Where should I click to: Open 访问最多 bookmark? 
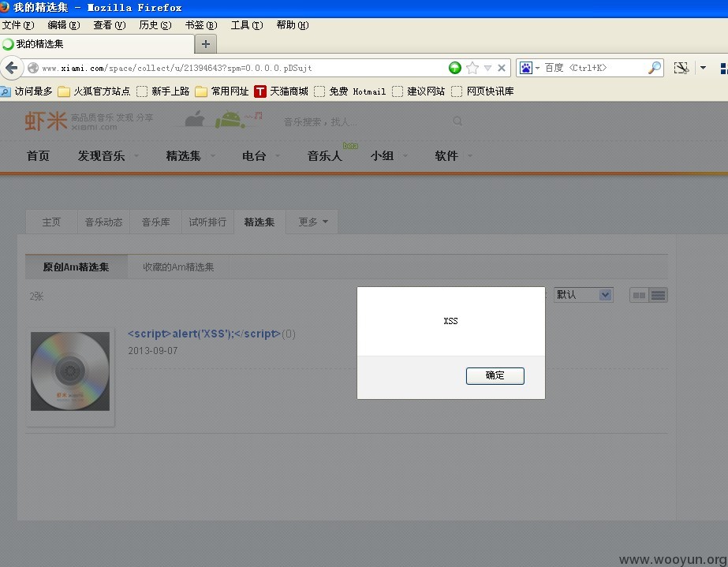27,91
